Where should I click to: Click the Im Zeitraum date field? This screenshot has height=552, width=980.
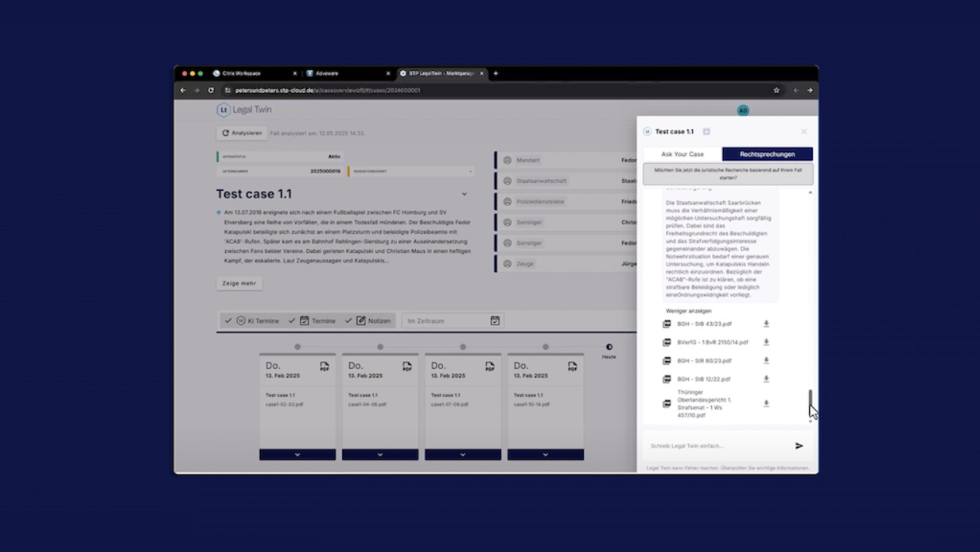pos(453,321)
